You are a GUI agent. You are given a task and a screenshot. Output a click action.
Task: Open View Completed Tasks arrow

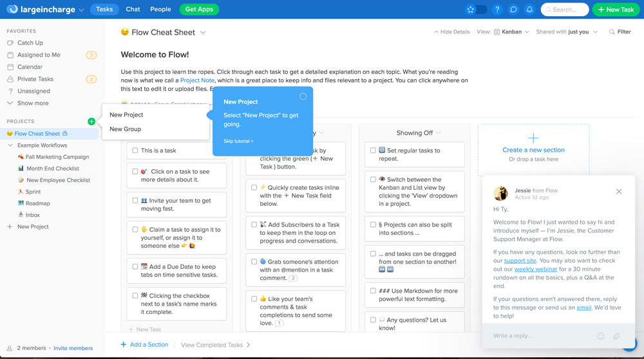click(248, 345)
